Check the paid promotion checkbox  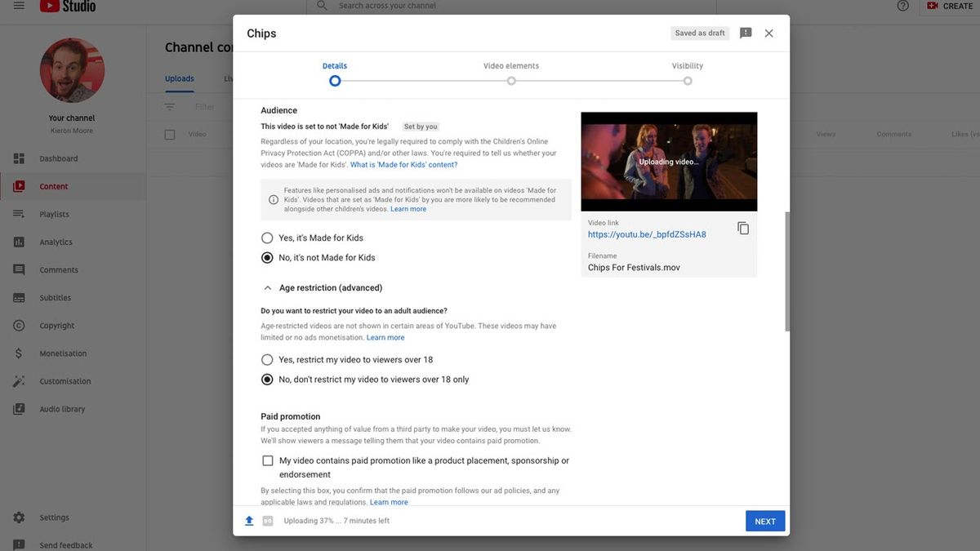[x=267, y=460]
